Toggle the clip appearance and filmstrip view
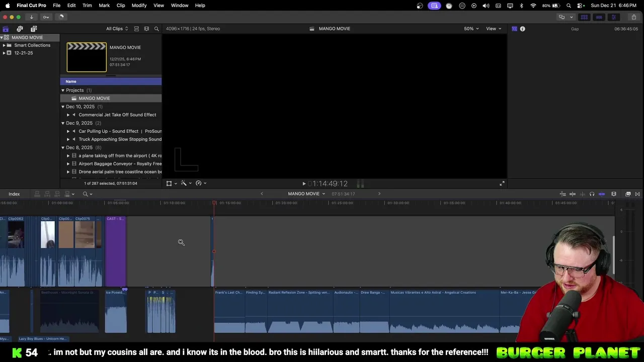Image resolution: width=644 pixels, height=362 pixels. 146,29
